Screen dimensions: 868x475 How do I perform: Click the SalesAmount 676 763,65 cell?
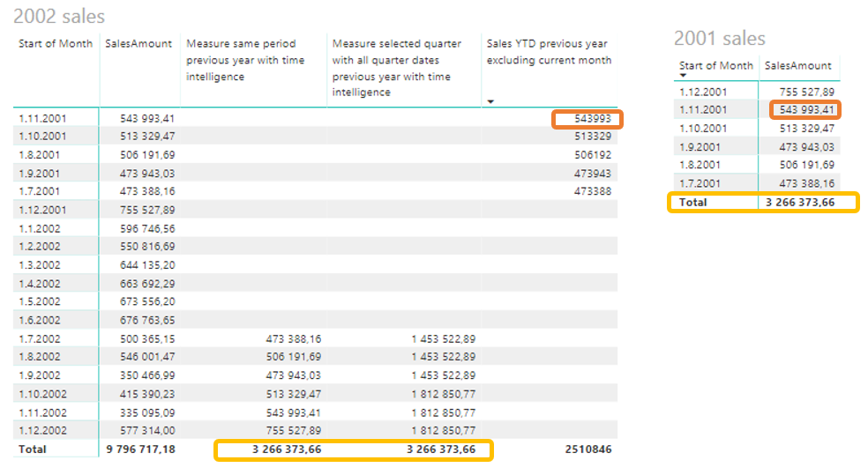click(147, 320)
